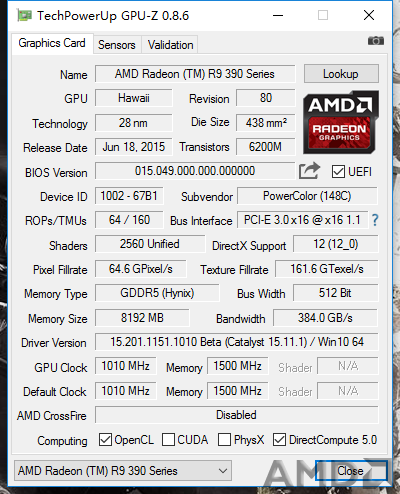Image resolution: width=400 pixels, height=494 pixels.
Task: Toggle the UEFI checkbox
Action: [x=338, y=172]
